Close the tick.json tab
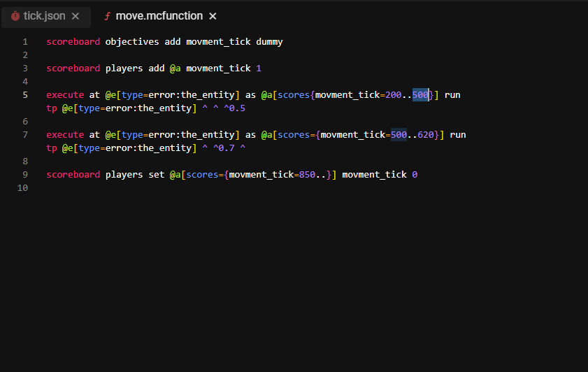This screenshot has height=372, width=588. (x=76, y=16)
